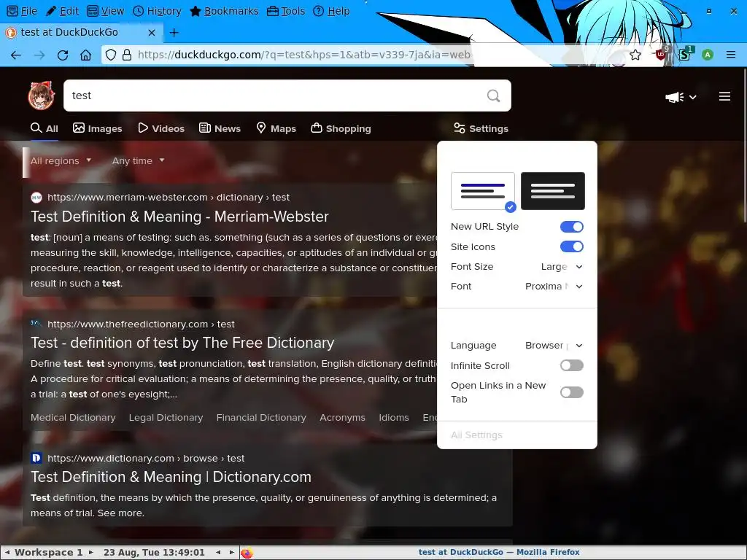
Task: Expand the Any time filter
Action: coord(138,161)
